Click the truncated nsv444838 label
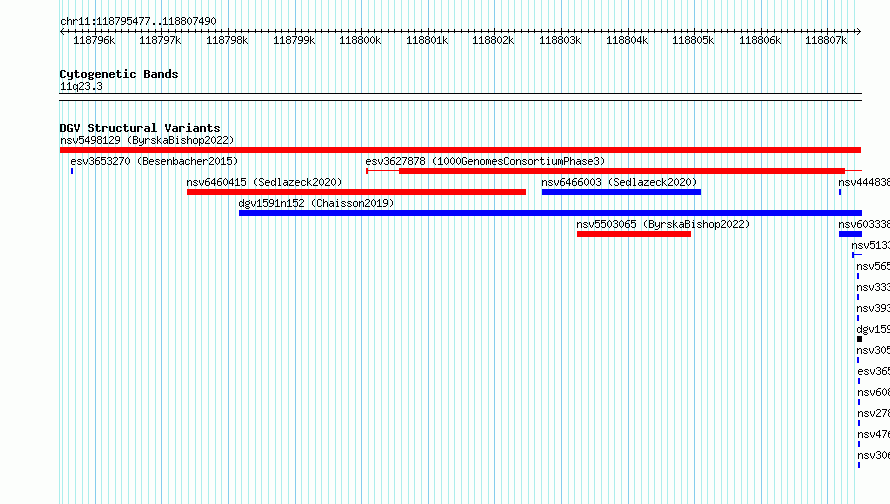This screenshot has height=504, width=890. coord(864,182)
